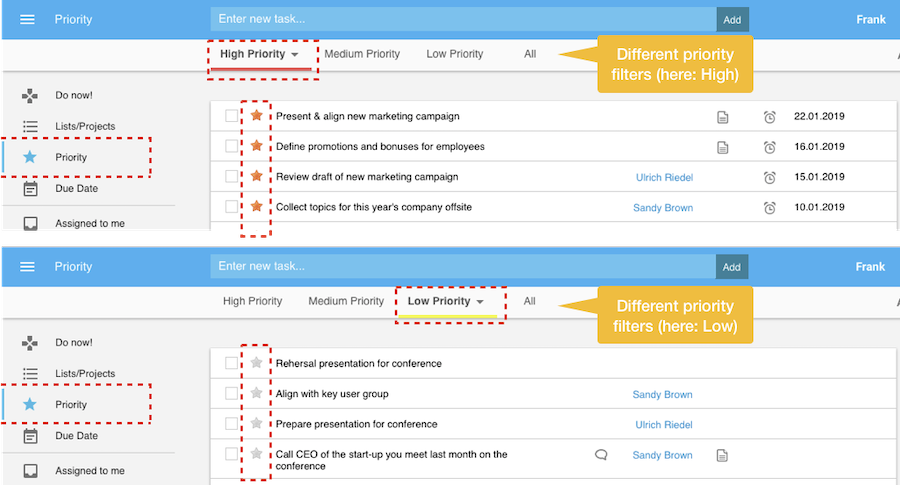Click comment bubble on 'Call CEO' task
Viewport: 900px width, 485px height.
601,455
